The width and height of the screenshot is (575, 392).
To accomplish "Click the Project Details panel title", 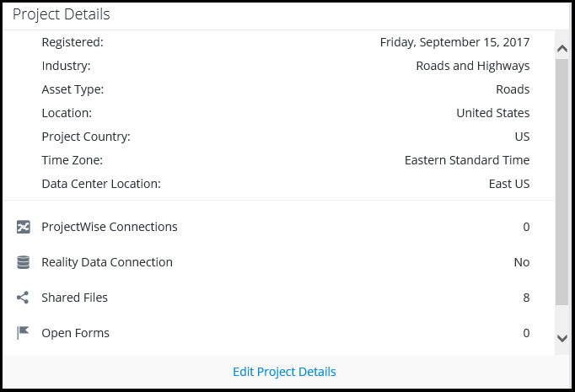I will coord(61,14).
